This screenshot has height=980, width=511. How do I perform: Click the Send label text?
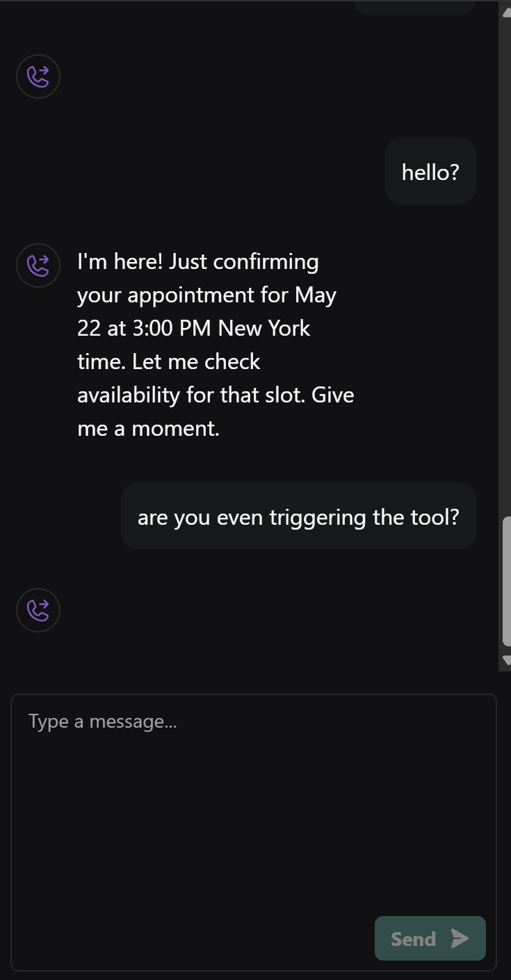412,938
